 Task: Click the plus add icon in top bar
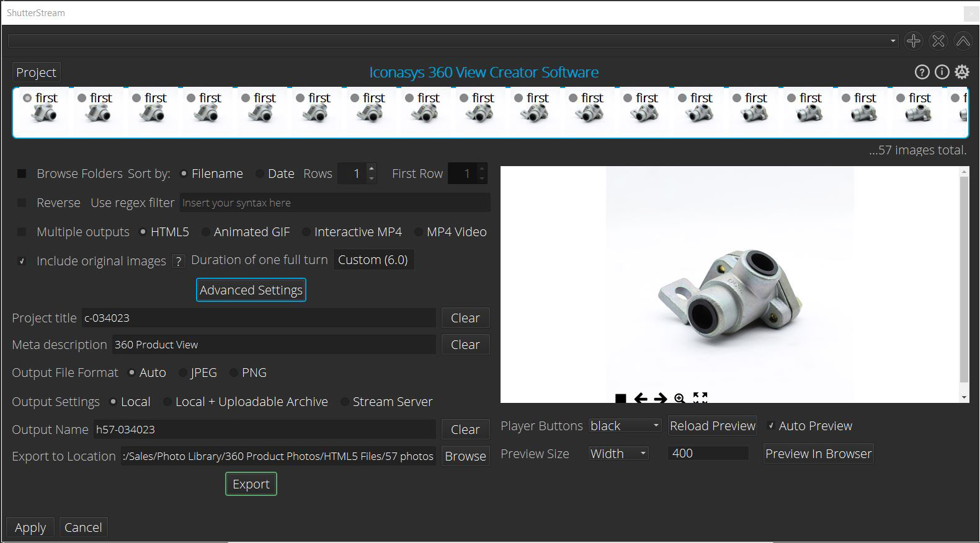tap(913, 41)
